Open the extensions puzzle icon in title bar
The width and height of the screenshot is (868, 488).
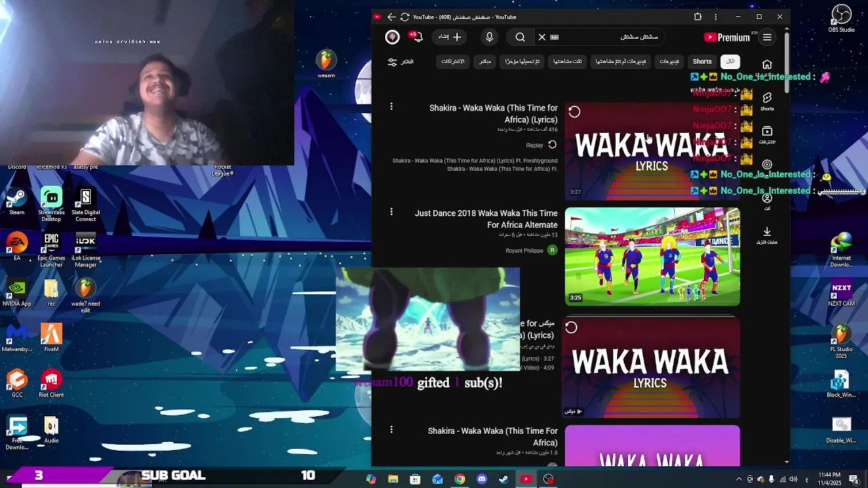point(698,17)
